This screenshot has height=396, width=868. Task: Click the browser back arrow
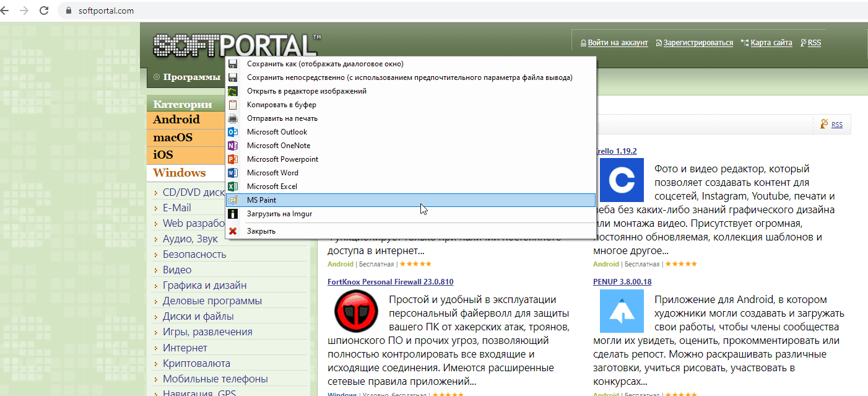point(6,11)
